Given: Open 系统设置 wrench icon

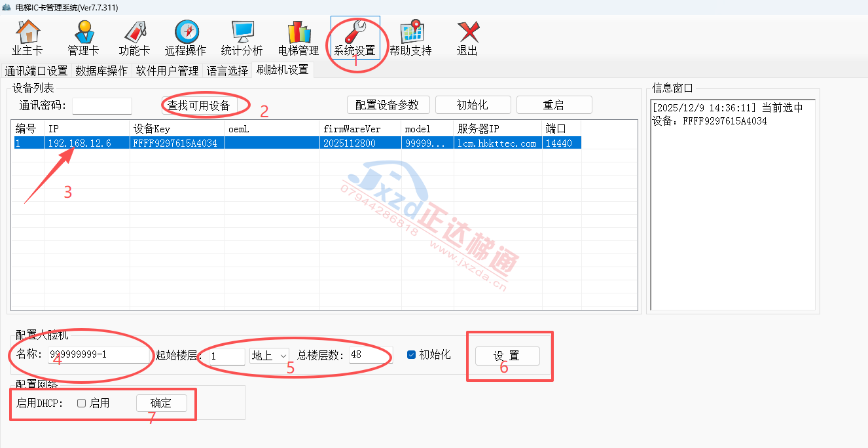Looking at the screenshot, I should (355, 33).
